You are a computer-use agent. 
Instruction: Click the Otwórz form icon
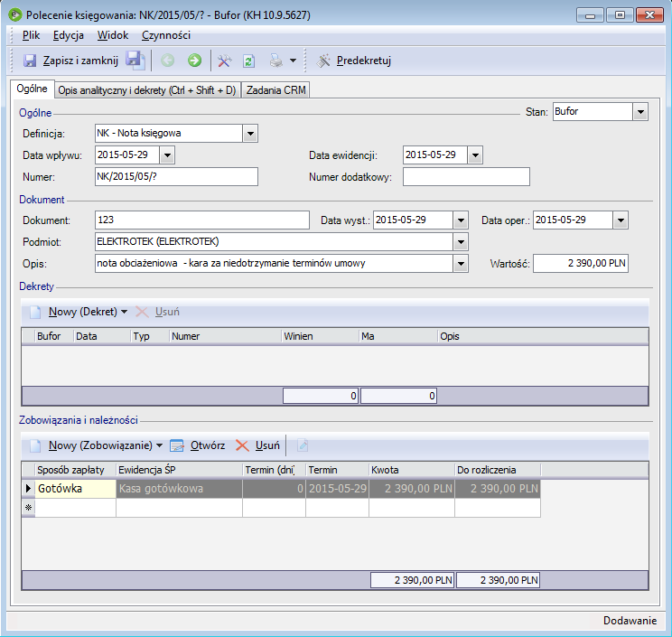click(176, 445)
